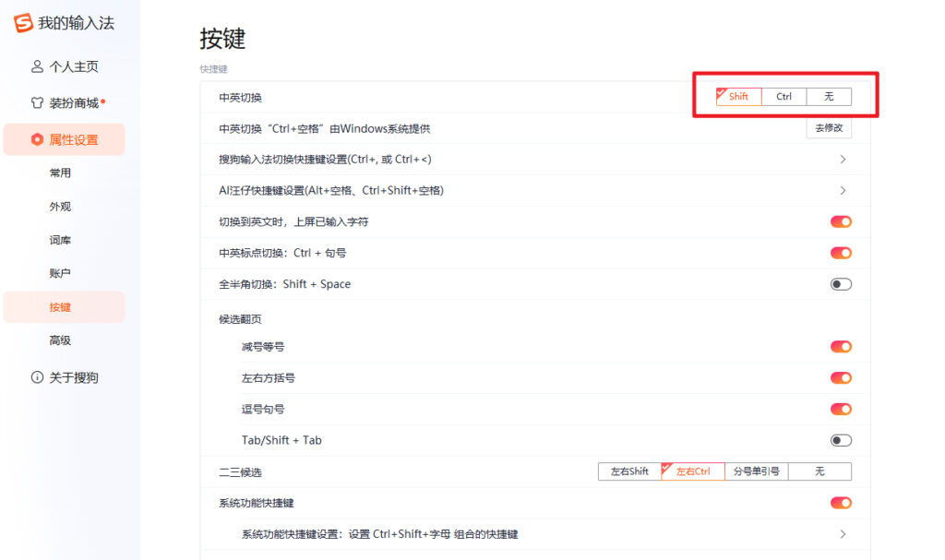Click the shirt icon beside 装扮商城
The width and height of the screenshot is (945, 560).
(x=37, y=103)
